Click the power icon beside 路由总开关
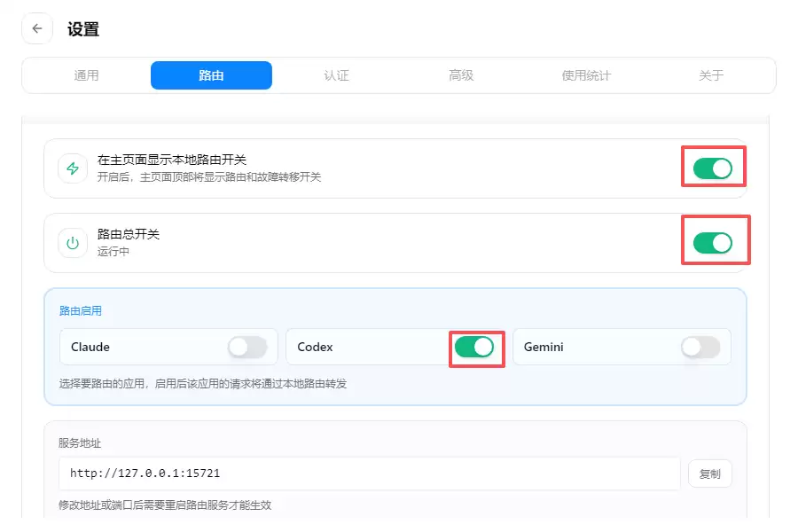Image resolution: width=798 pixels, height=532 pixels. point(73,243)
